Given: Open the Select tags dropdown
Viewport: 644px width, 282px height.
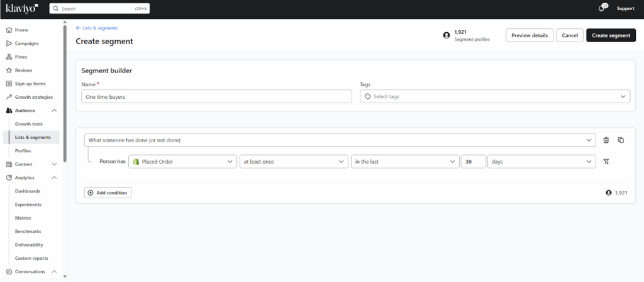Looking at the screenshot, I should pyautogui.click(x=495, y=96).
